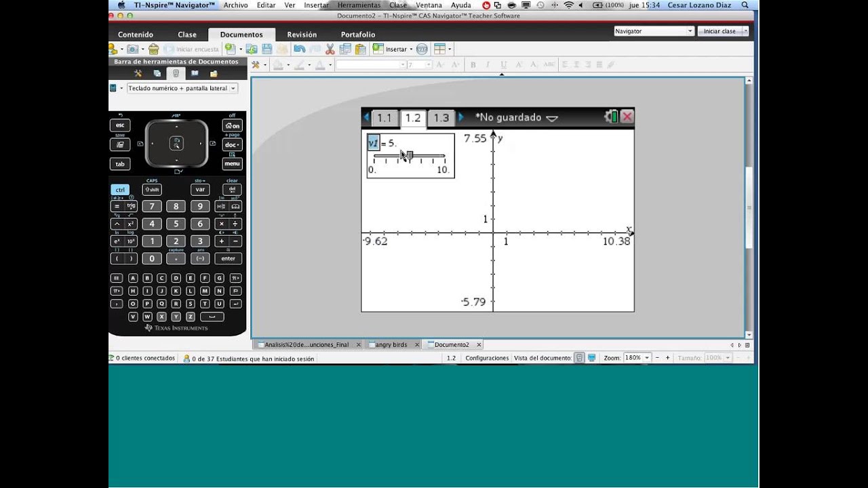Click the workspace tools wrench icon
The image size is (868, 488).
pos(256,65)
